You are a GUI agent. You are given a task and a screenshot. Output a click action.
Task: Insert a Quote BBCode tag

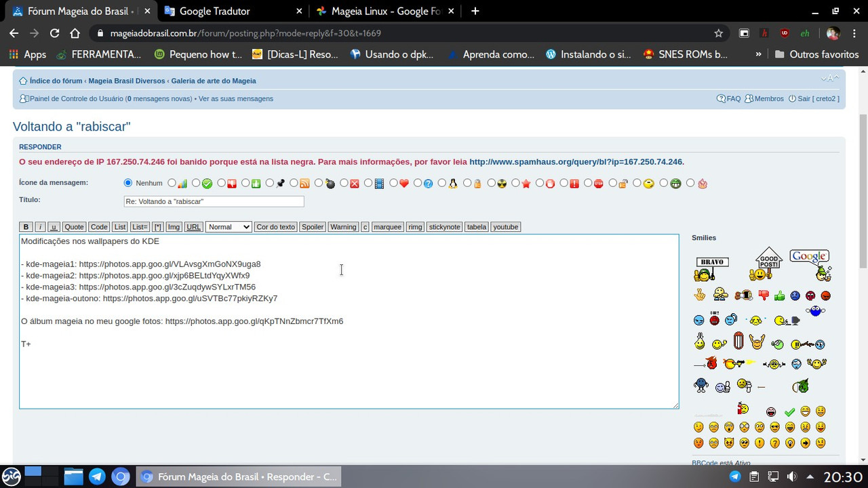74,227
